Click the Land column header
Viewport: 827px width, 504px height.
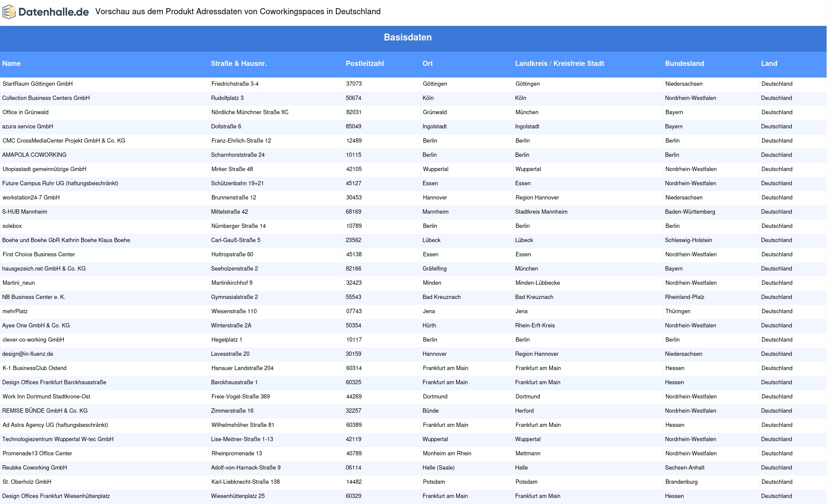769,64
